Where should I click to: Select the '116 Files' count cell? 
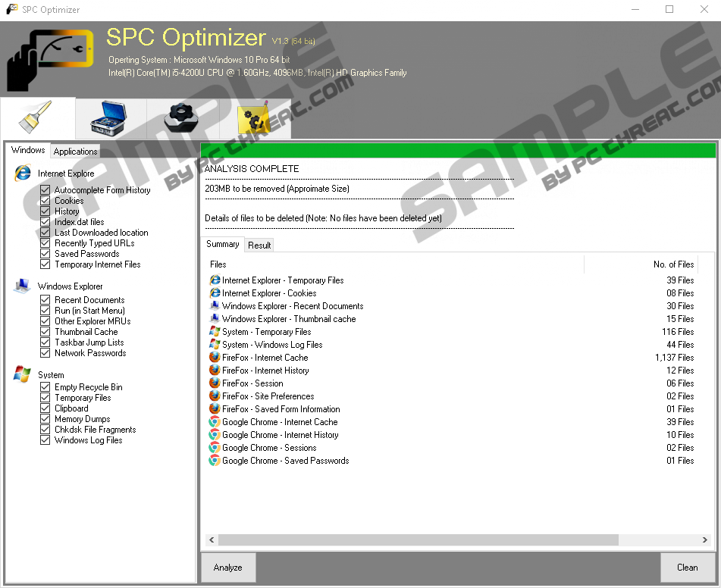pos(678,331)
